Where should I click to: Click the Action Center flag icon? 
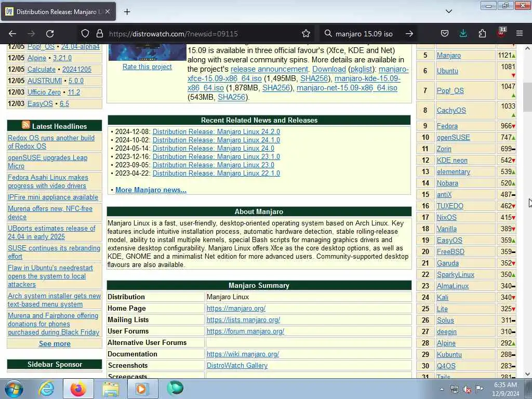(480, 389)
